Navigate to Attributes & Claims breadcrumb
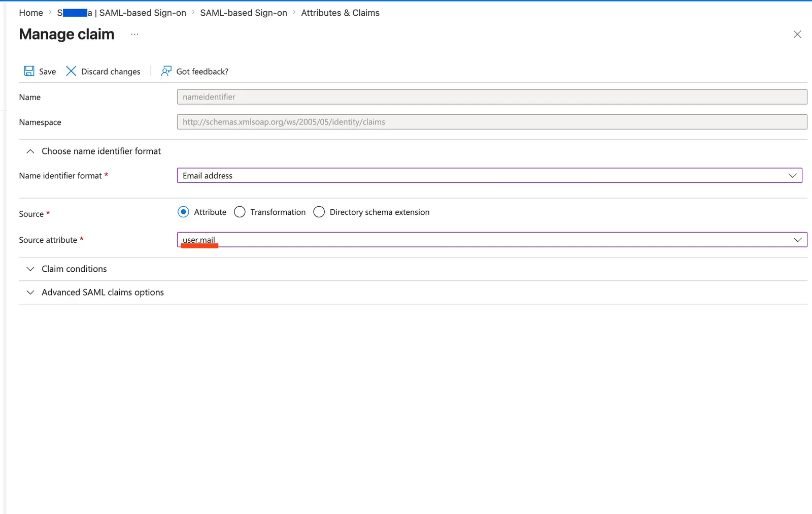 coord(340,13)
